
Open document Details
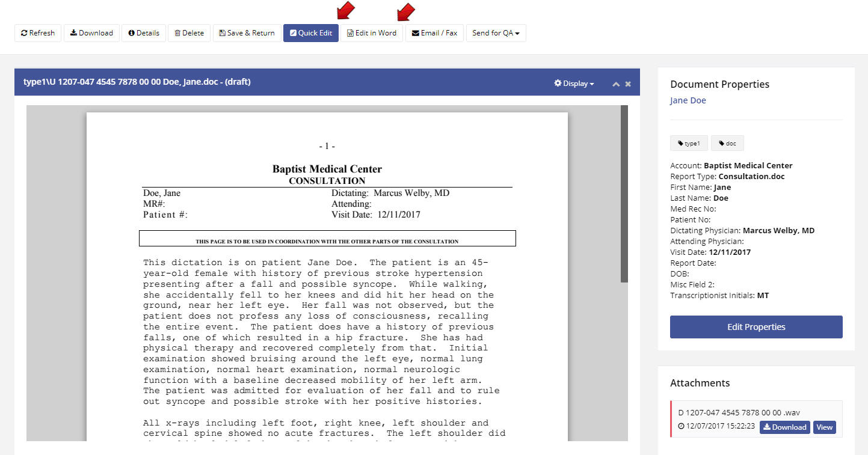(x=144, y=33)
